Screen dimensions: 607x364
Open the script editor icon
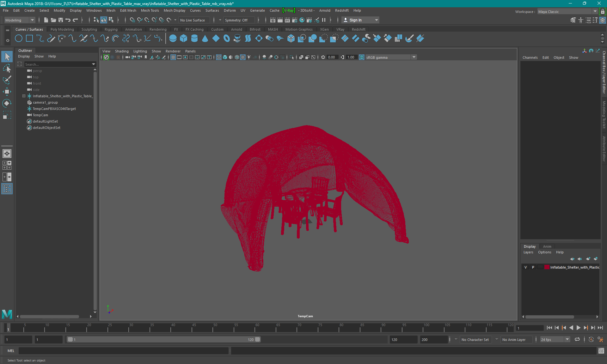tap(601, 351)
